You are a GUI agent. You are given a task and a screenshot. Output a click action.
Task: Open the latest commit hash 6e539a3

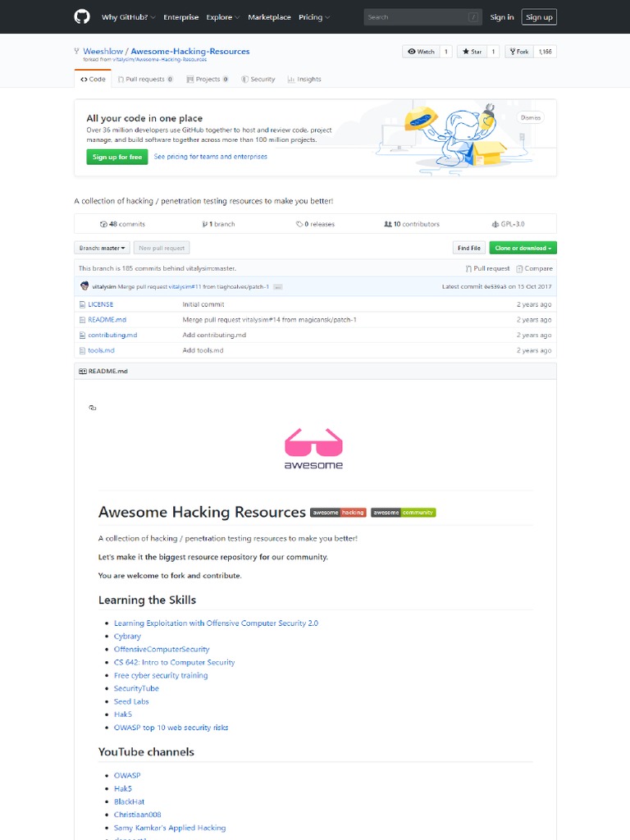pos(495,286)
